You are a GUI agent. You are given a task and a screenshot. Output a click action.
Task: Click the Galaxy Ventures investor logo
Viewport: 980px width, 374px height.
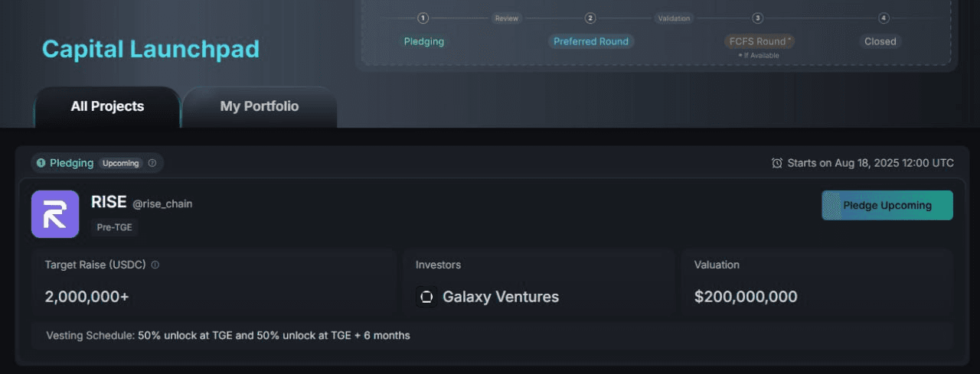tap(426, 297)
